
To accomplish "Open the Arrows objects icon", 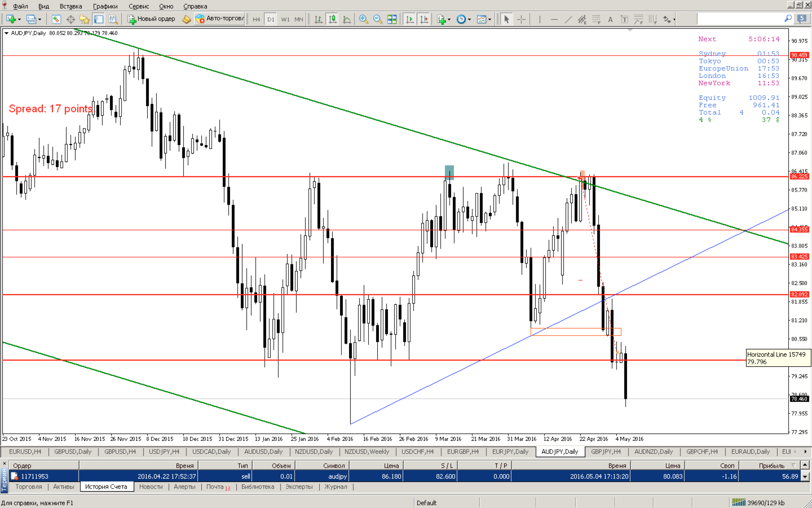I will point(667,19).
